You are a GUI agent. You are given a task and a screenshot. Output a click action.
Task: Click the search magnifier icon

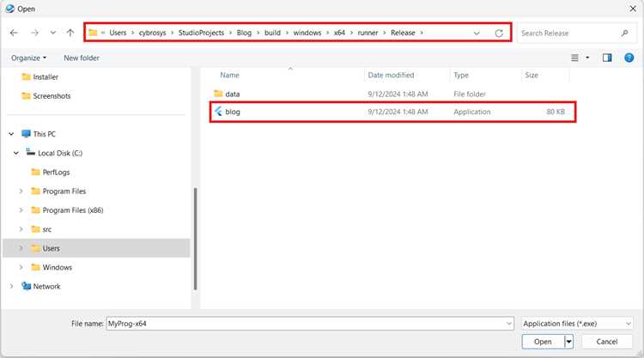point(624,33)
